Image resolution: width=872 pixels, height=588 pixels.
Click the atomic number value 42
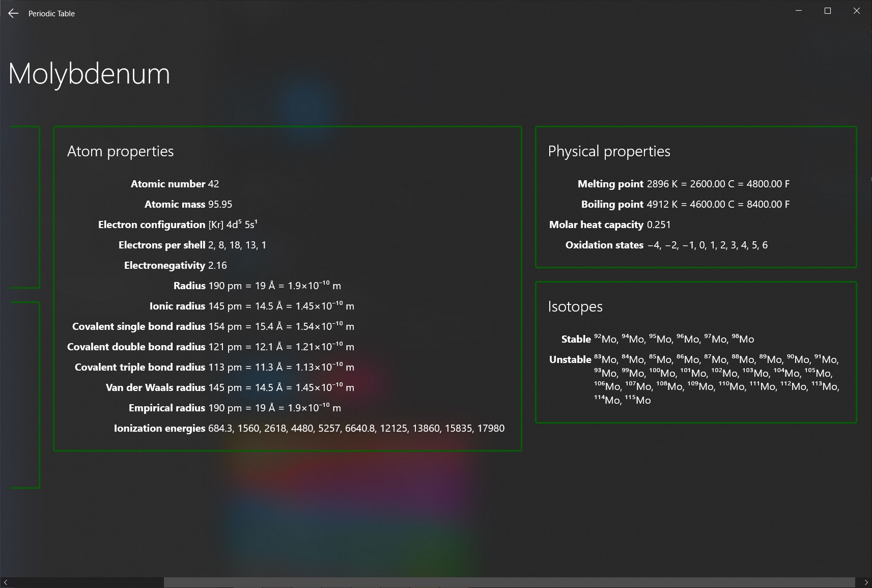tap(214, 184)
